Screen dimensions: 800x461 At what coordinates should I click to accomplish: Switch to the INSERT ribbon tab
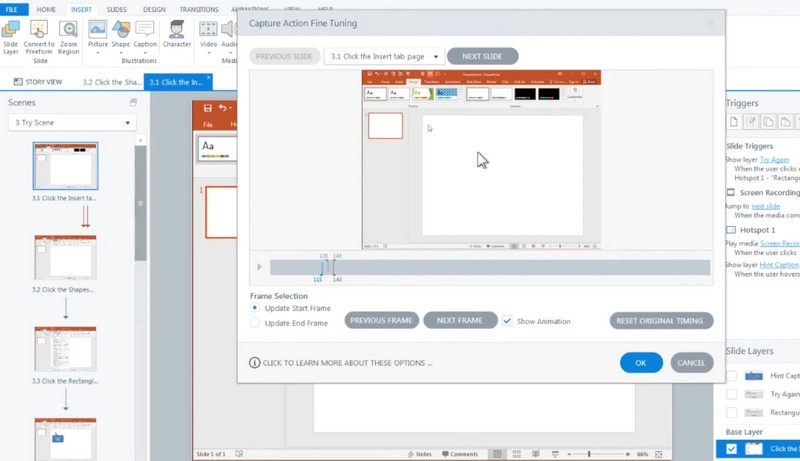click(81, 9)
